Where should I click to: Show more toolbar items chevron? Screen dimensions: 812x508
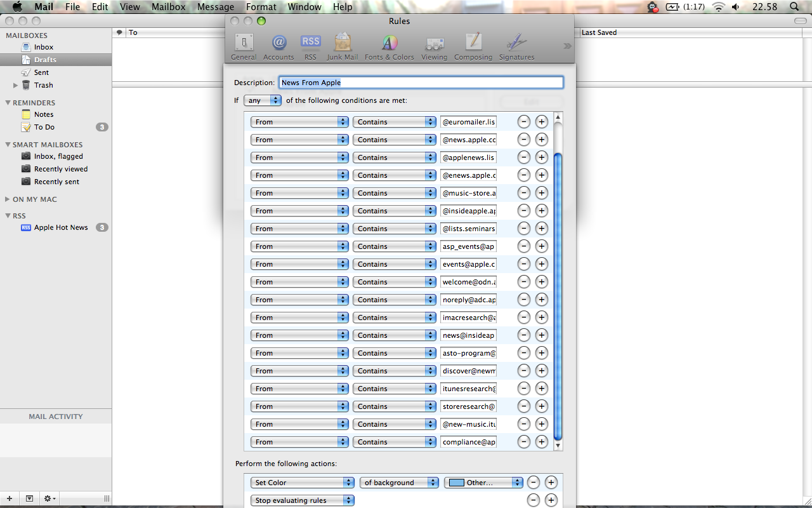(x=567, y=46)
